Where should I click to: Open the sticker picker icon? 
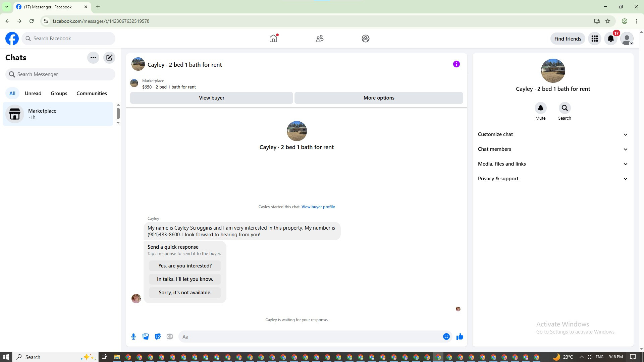point(158,337)
